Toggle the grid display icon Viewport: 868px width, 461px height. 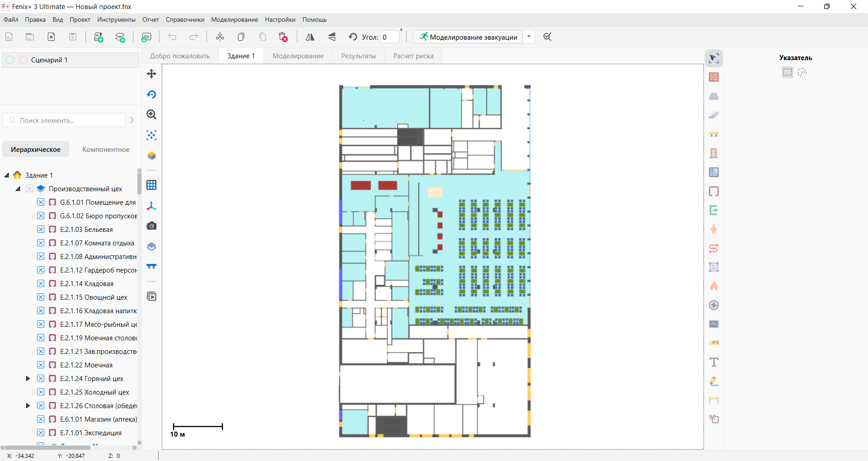click(151, 185)
